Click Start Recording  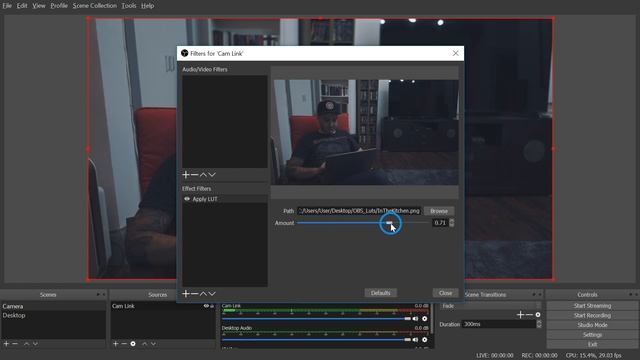pos(592,316)
